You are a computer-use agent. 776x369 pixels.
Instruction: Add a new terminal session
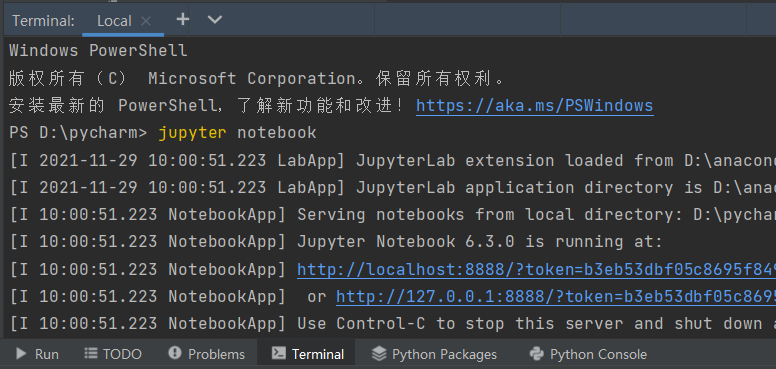coord(183,19)
